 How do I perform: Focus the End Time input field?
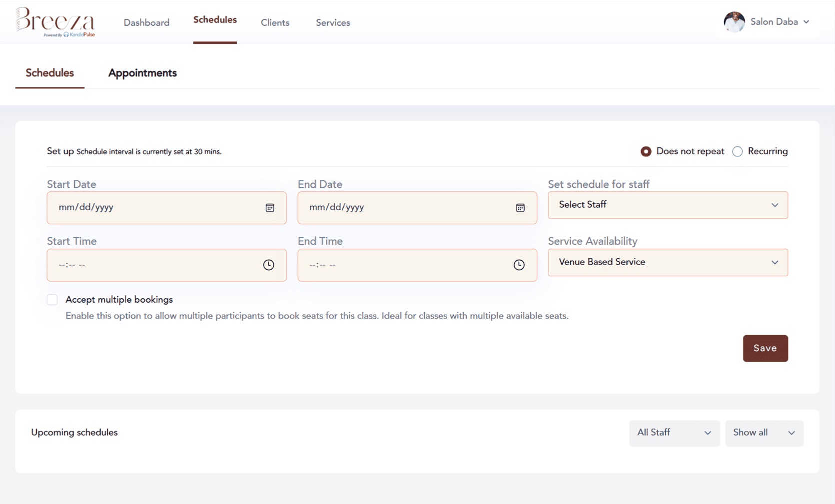tap(417, 265)
